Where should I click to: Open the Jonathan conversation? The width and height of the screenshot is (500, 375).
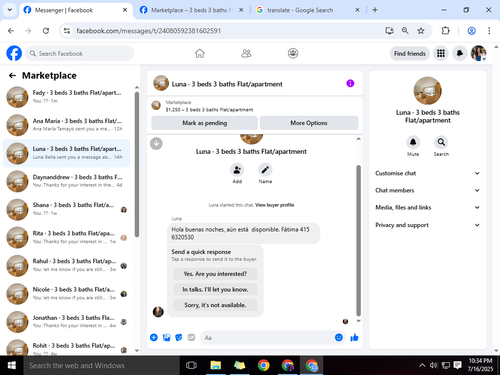coord(66,322)
